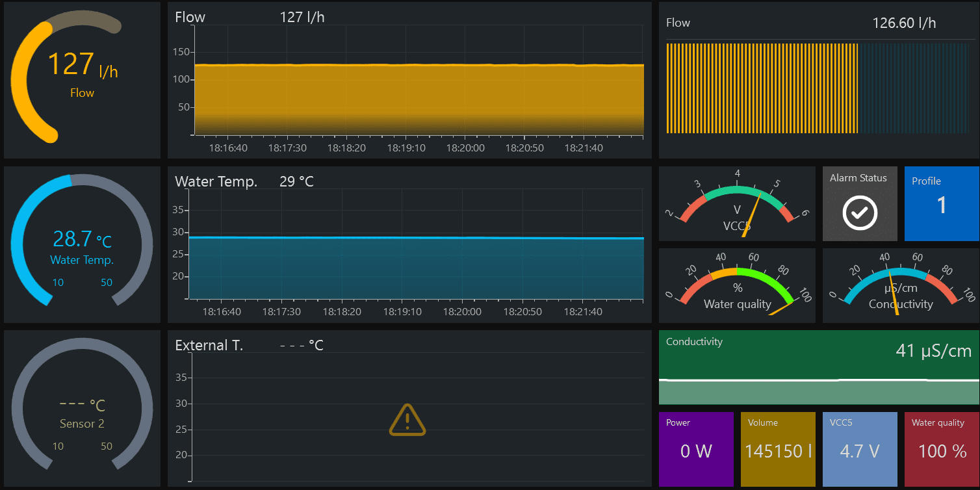980x490 pixels.
Task: Select the blue Profile 1 tile
Action: 942,203
